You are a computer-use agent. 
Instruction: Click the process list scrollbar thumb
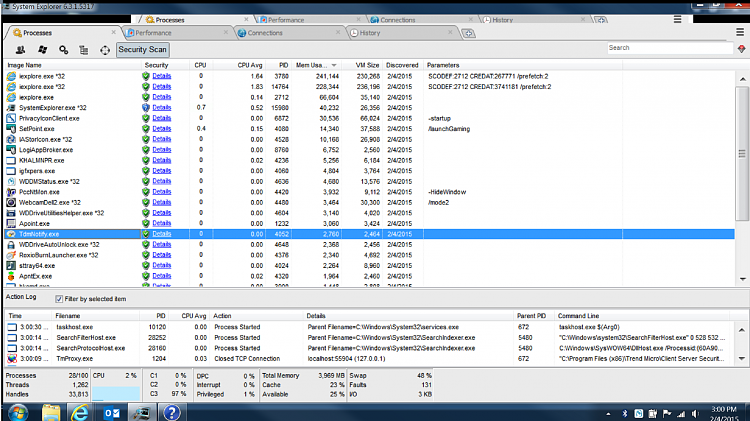tap(742, 154)
